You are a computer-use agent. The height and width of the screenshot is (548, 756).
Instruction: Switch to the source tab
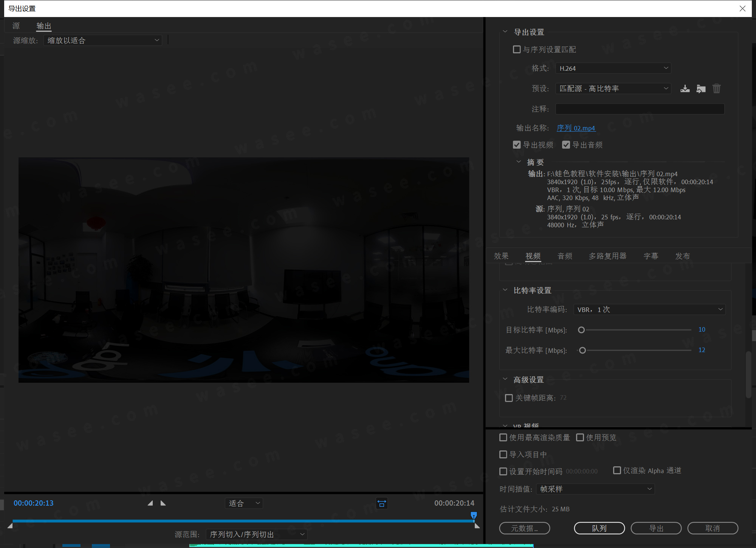(x=16, y=26)
